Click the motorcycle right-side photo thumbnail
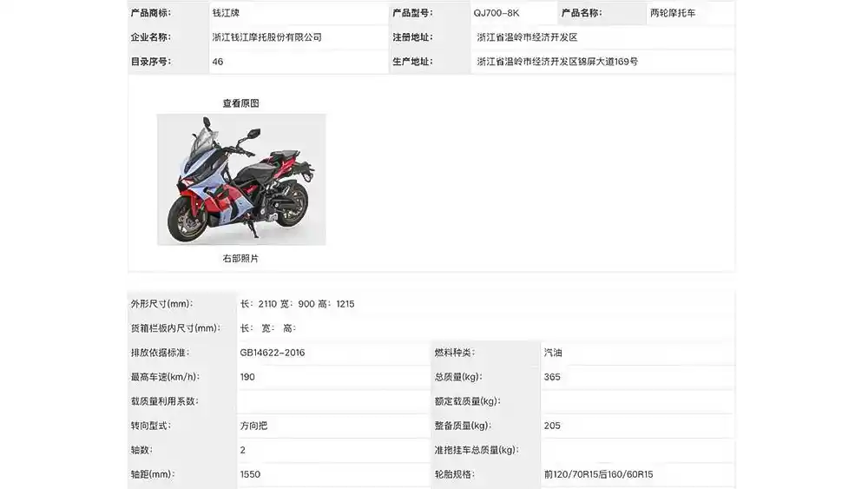This screenshot has width=868, height=489. pos(241,180)
